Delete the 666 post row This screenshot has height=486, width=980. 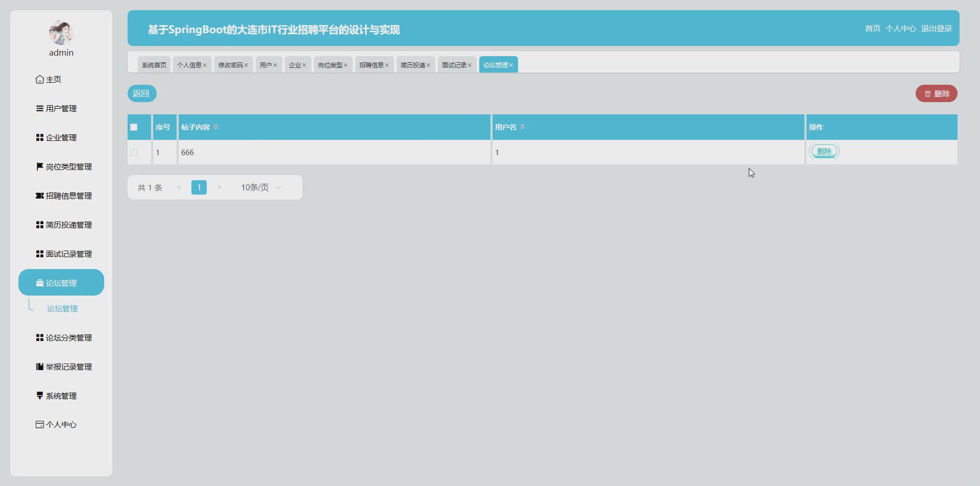(824, 152)
